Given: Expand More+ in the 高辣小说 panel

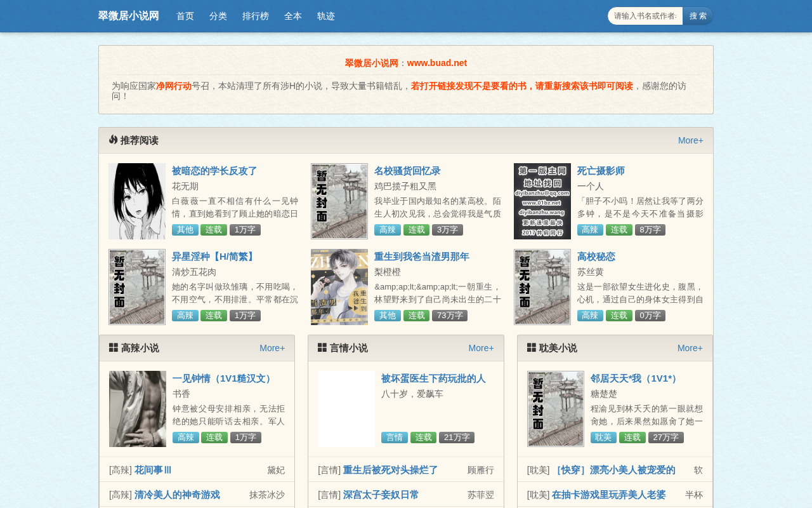Looking at the screenshot, I should click(x=272, y=348).
